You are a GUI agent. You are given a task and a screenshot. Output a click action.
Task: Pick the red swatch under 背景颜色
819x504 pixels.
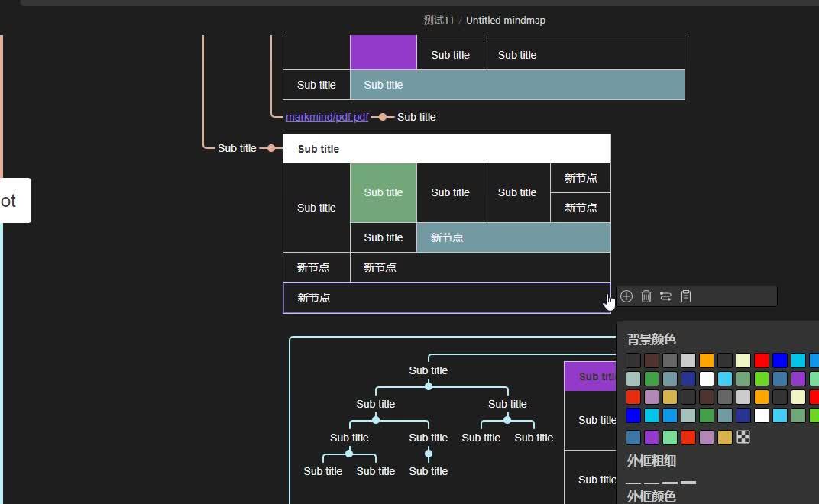[762, 360]
